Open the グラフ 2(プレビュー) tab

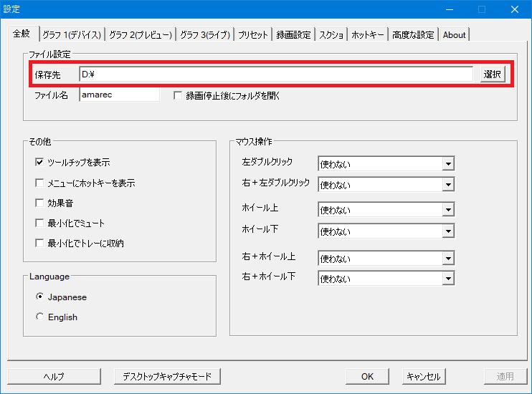[141, 34]
